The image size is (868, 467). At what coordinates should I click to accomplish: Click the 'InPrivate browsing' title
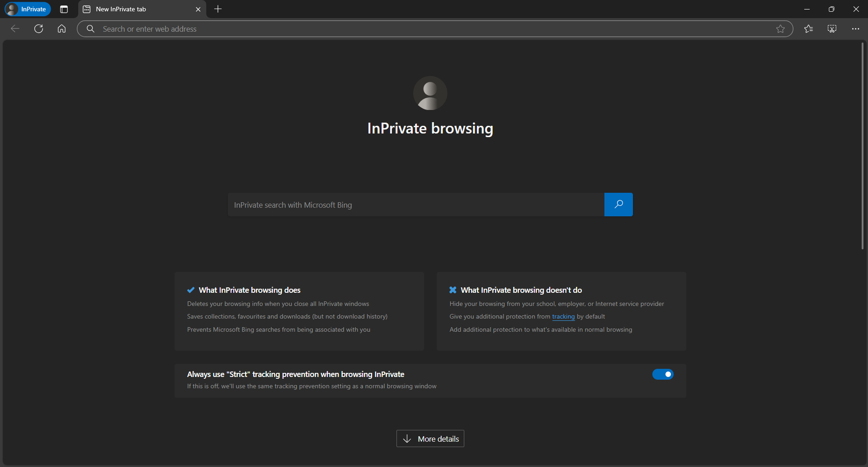(430, 129)
